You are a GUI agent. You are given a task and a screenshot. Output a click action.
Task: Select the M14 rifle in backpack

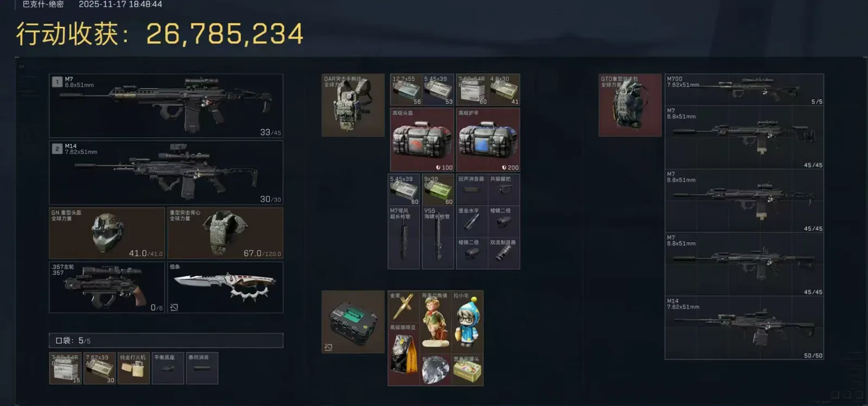click(x=744, y=328)
